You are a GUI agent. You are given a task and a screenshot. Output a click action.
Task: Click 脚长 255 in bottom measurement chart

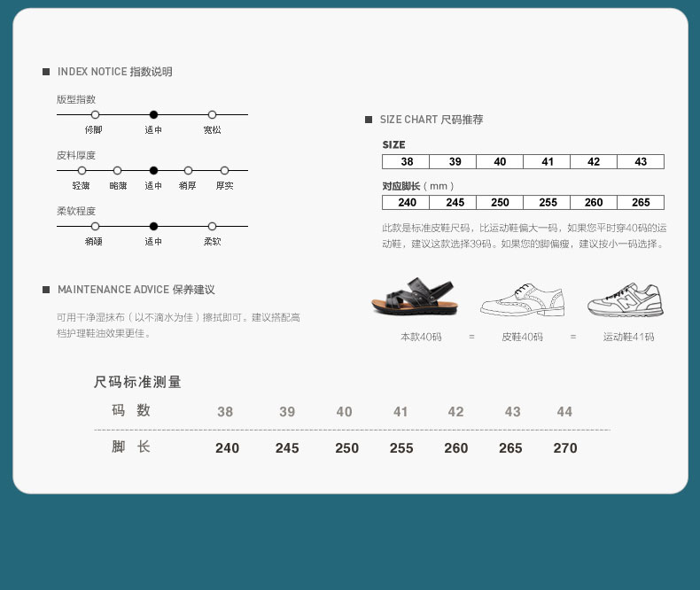(x=401, y=447)
